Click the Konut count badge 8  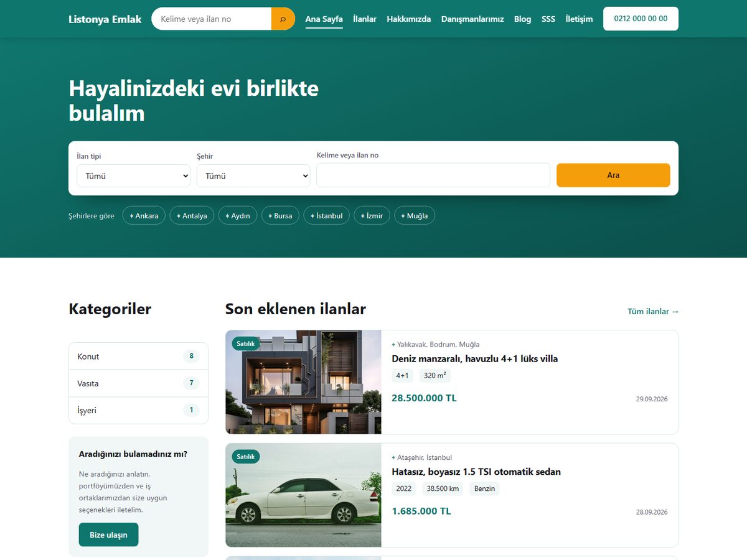191,356
